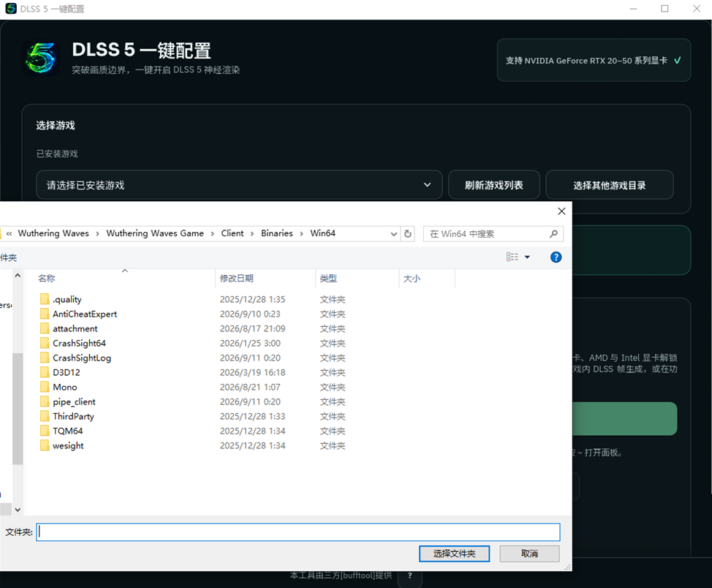Image resolution: width=712 pixels, height=588 pixels.
Task: Click the DLSS 5 app logo
Action: point(40,58)
